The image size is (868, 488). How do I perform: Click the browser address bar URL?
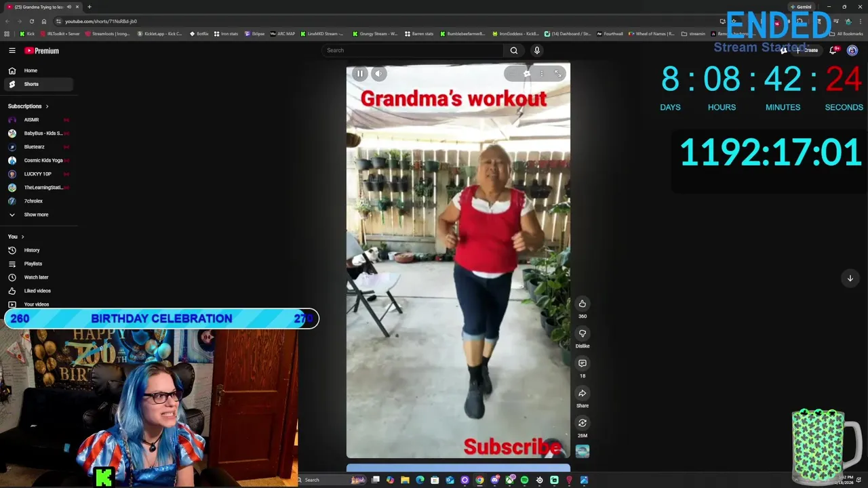[100, 21]
